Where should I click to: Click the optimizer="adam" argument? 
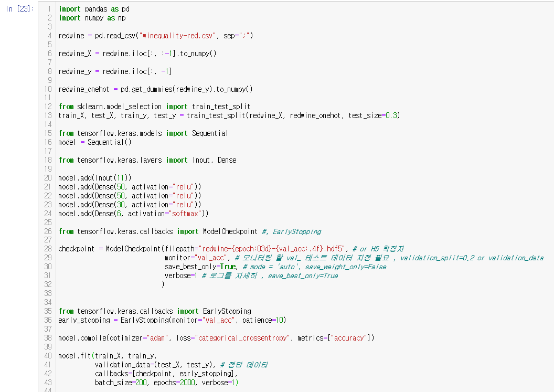(x=138, y=338)
